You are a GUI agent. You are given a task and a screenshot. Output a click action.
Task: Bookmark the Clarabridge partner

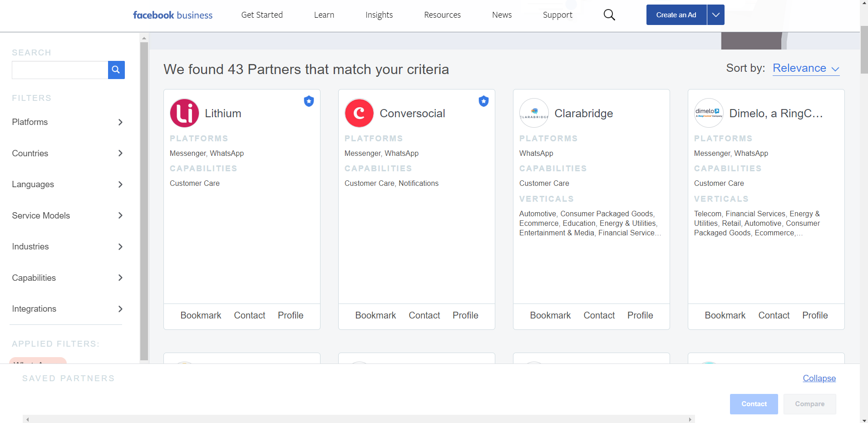[550, 315]
